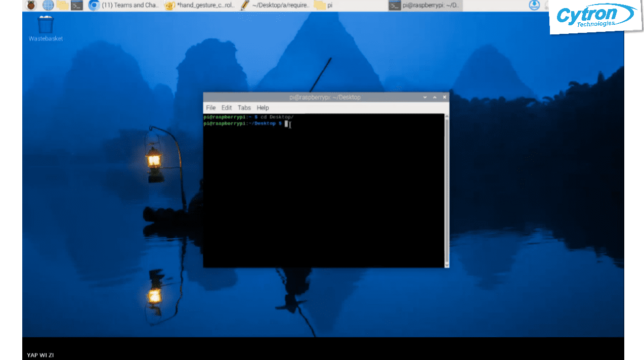Viewport: 644px width, 360px height.
Task: Launch a new Terminal from the taskbar launcher
Action: [76, 5]
